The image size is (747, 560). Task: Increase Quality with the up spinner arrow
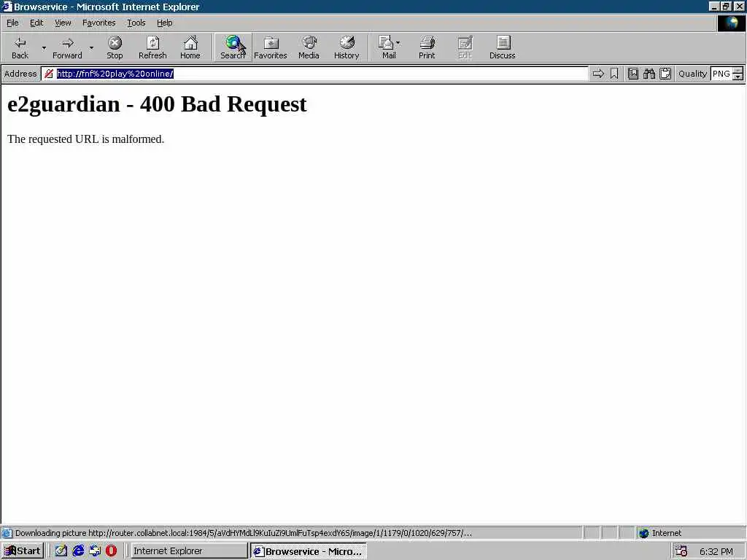(x=738, y=70)
